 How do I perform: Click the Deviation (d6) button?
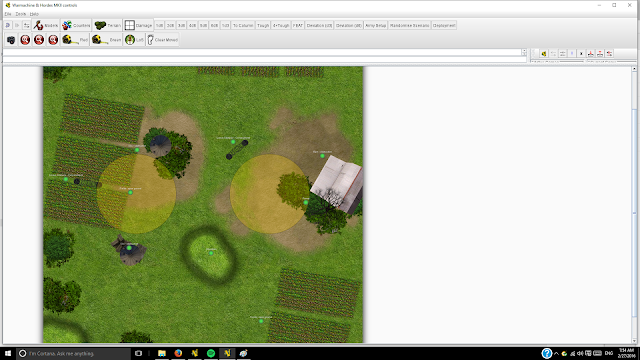click(349, 25)
